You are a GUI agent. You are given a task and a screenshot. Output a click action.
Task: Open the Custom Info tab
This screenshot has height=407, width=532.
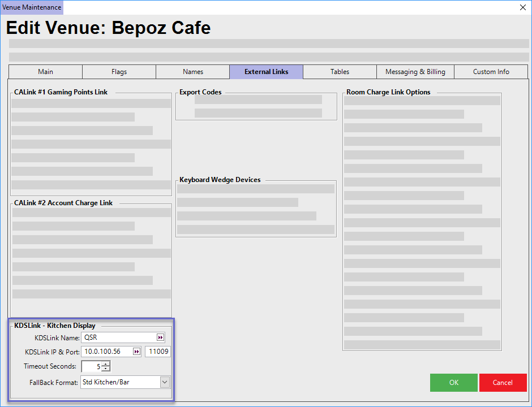pos(491,72)
